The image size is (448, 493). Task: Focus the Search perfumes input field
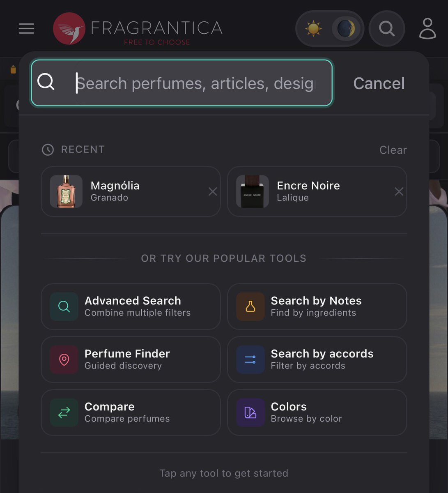click(182, 83)
